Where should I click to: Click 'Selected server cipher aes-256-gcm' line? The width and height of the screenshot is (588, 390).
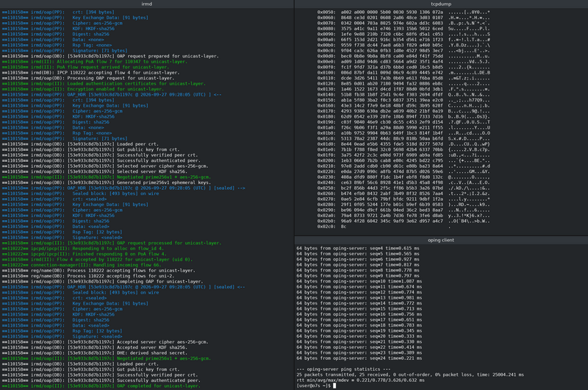coord(105,166)
